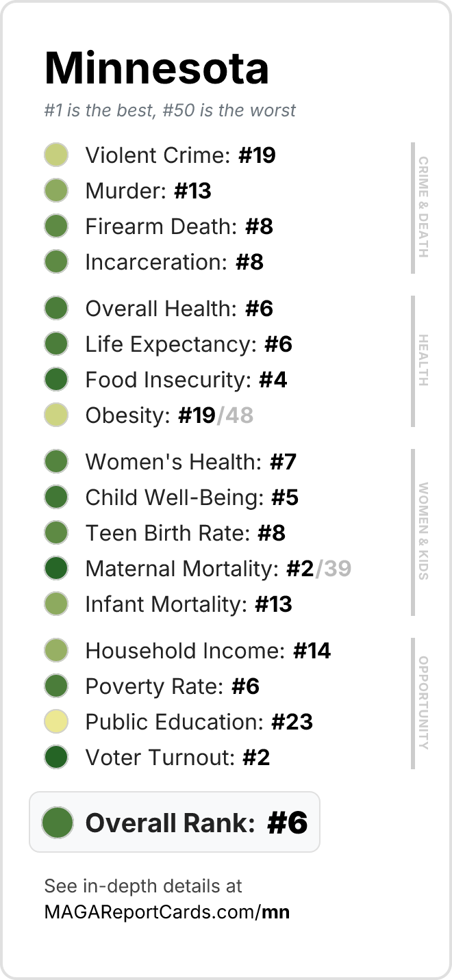Select the Firearm Death indicator dot
This screenshot has height=980, width=452.
56,227
